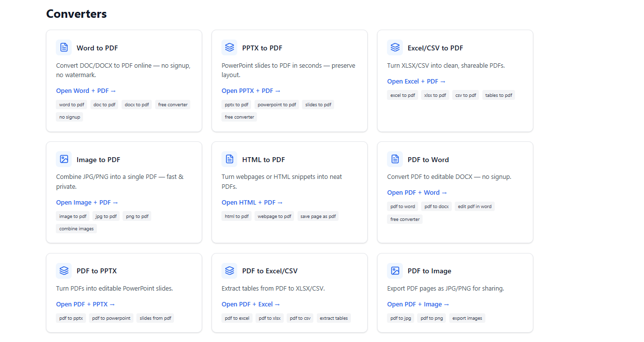
Task: Click the 'slides to pdf' tag
Action: [318, 105]
